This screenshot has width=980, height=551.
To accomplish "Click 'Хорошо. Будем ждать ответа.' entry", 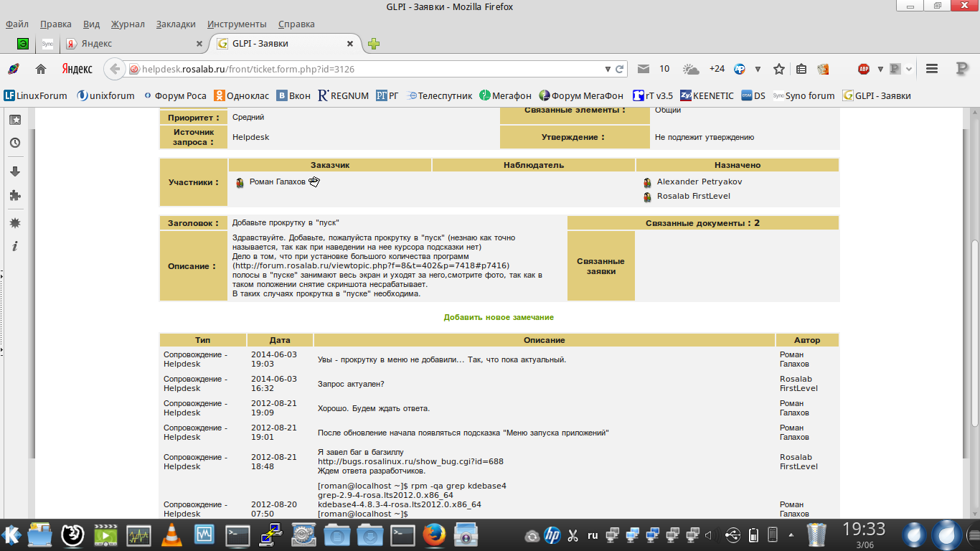I will coord(374,408).
